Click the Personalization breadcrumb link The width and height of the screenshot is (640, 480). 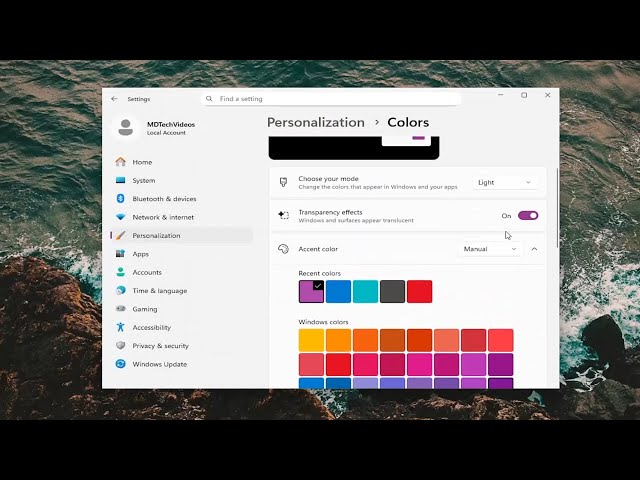pos(316,122)
